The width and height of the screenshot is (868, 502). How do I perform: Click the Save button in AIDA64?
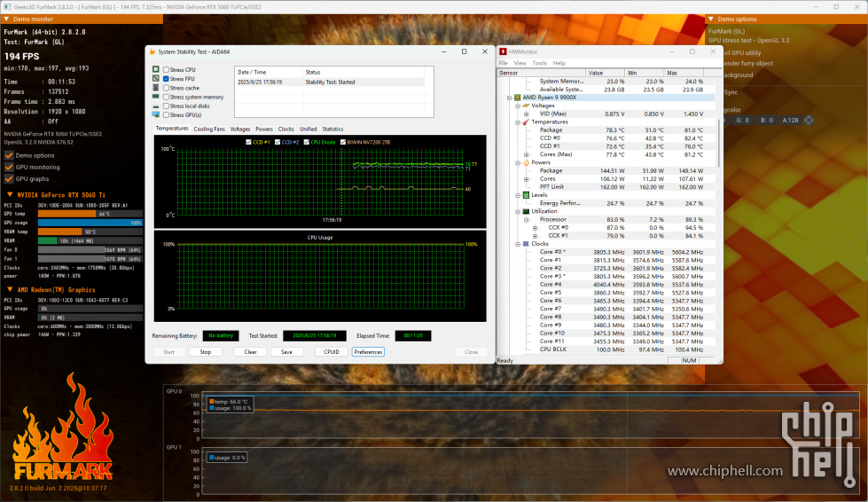[286, 352]
